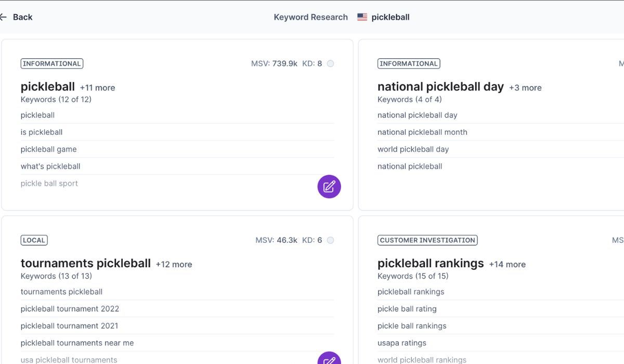624x364 pixels.
Task: Click purple edit icon on pickleball card
Action: point(329,187)
